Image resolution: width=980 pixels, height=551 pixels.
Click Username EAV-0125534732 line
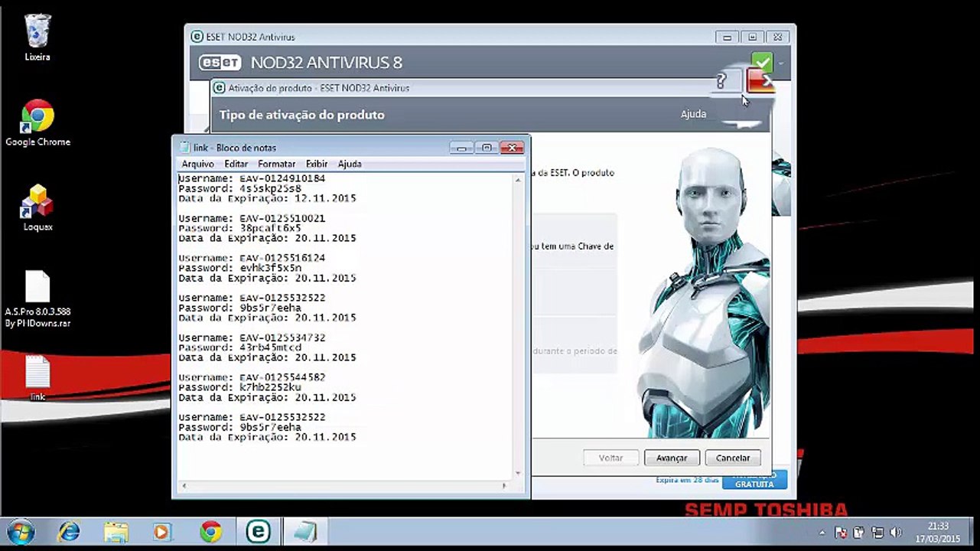(252, 337)
